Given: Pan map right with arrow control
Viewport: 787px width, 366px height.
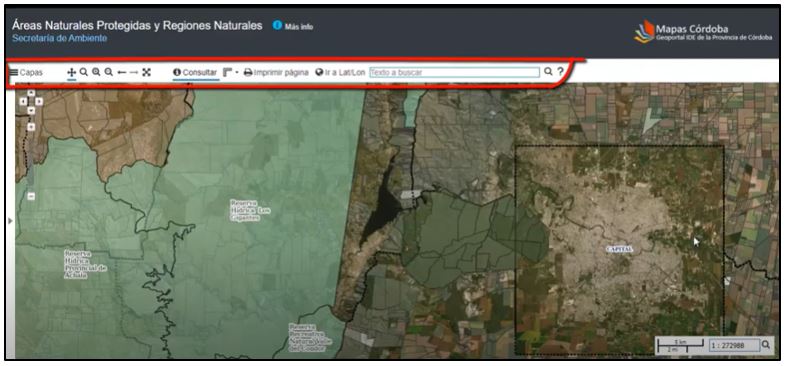Looking at the screenshot, I should pyautogui.click(x=39, y=101).
